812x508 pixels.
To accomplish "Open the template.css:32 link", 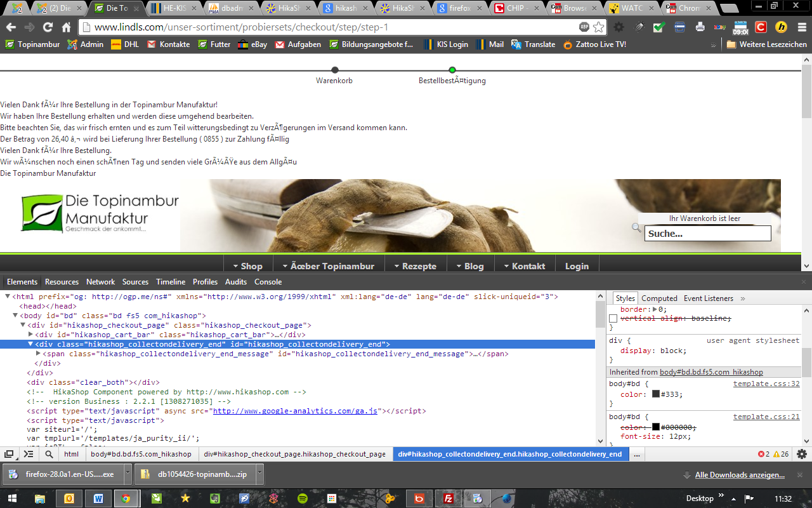I will [x=766, y=384].
